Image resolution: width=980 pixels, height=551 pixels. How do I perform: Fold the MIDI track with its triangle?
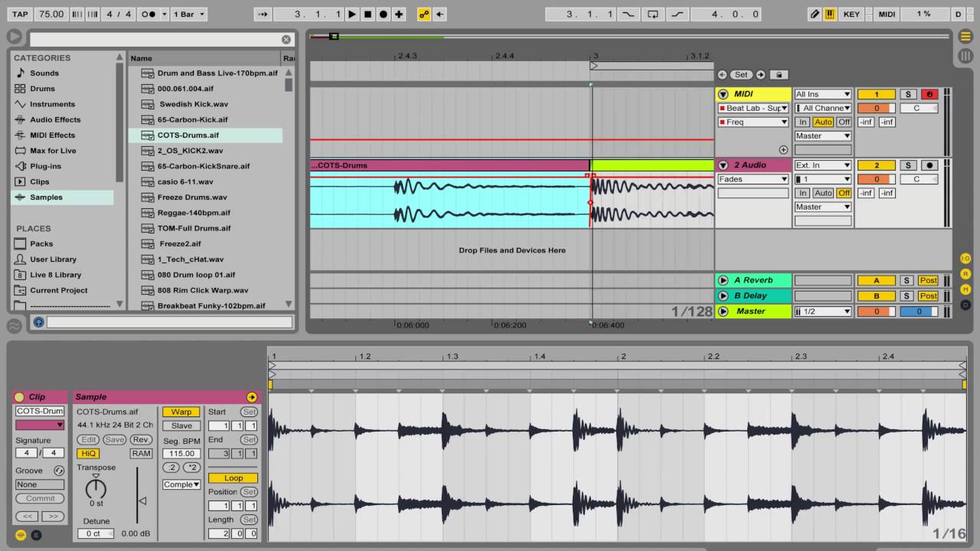click(x=723, y=94)
